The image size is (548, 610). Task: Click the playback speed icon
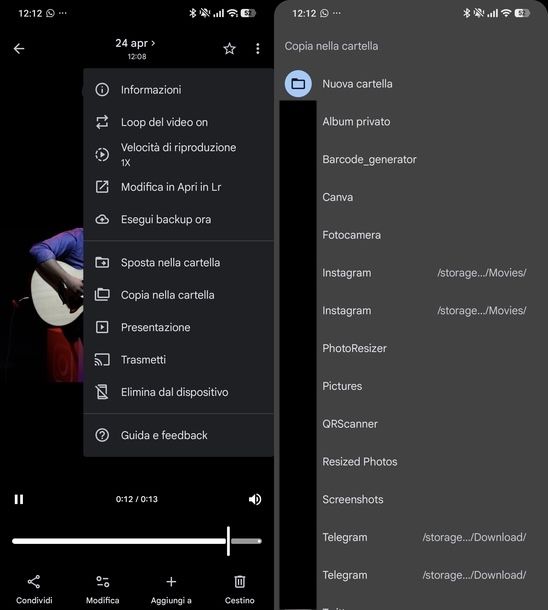pyautogui.click(x=102, y=154)
